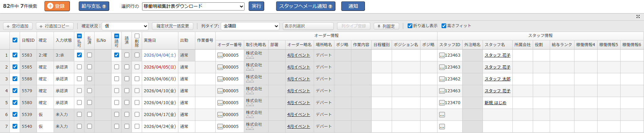Screen dimensions: 644x133
Task: Toggle the 払可 header checkbox
Action: pos(79,36)
